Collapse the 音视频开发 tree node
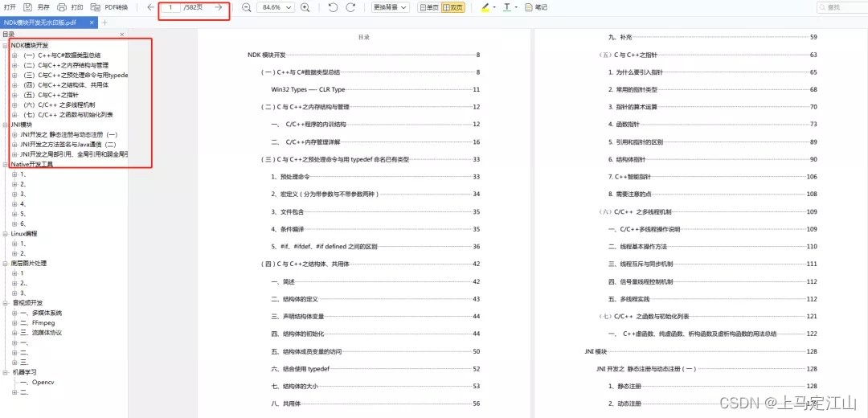The height and width of the screenshot is (418, 868). click(x=5, y=303)
